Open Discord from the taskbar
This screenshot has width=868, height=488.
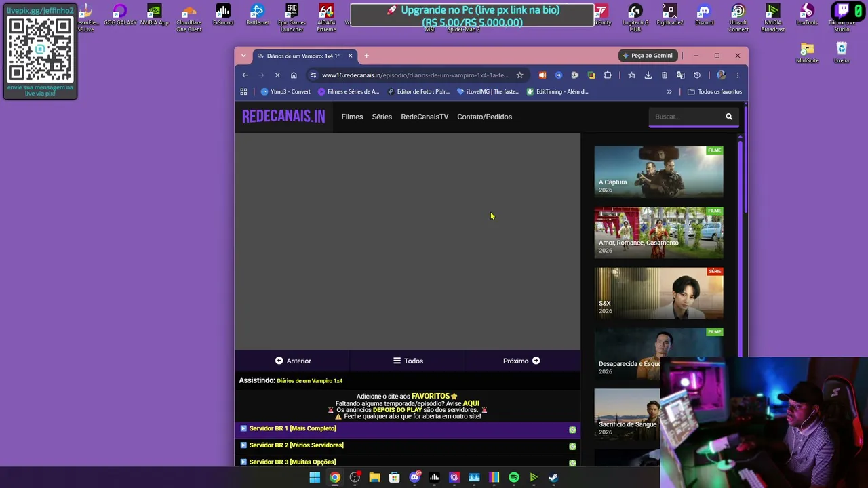click(414, 478)
